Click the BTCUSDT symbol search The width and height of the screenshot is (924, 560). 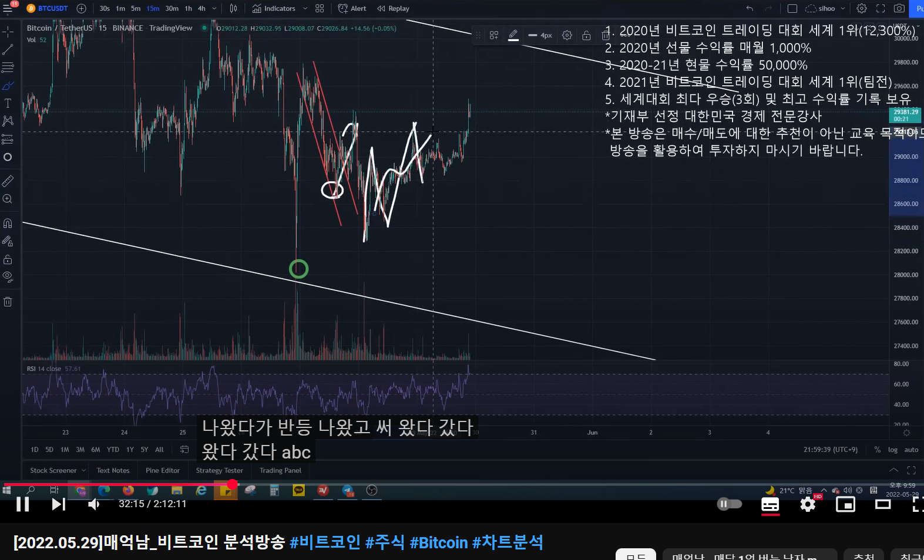(48, 8)
